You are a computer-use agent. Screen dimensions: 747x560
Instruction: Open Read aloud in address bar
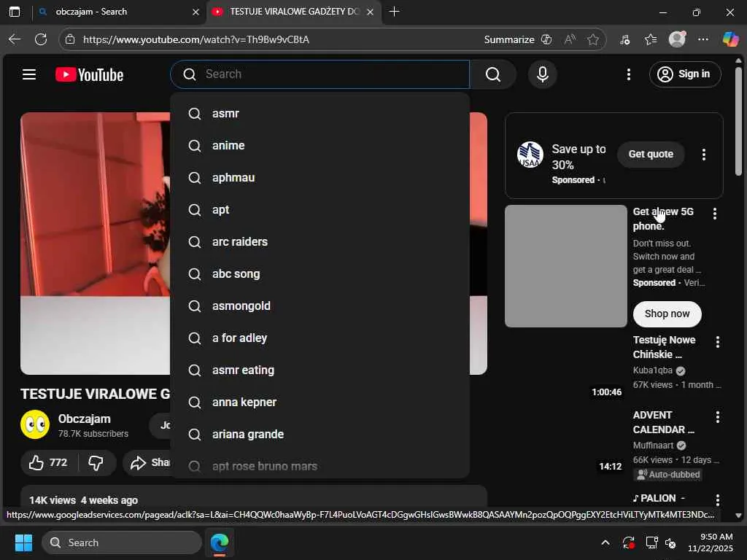570,39
